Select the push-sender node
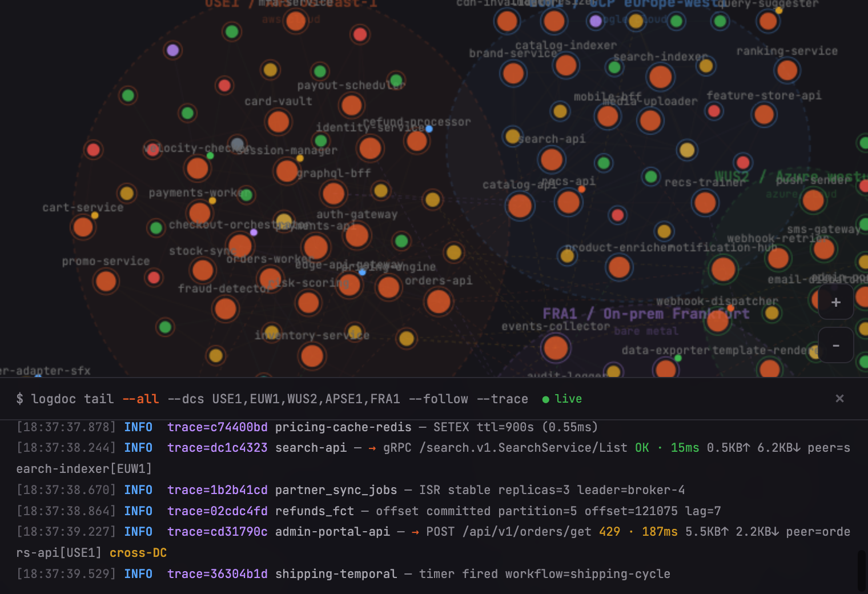The height and width of the screenshot is (594, 868). [813, 200]
